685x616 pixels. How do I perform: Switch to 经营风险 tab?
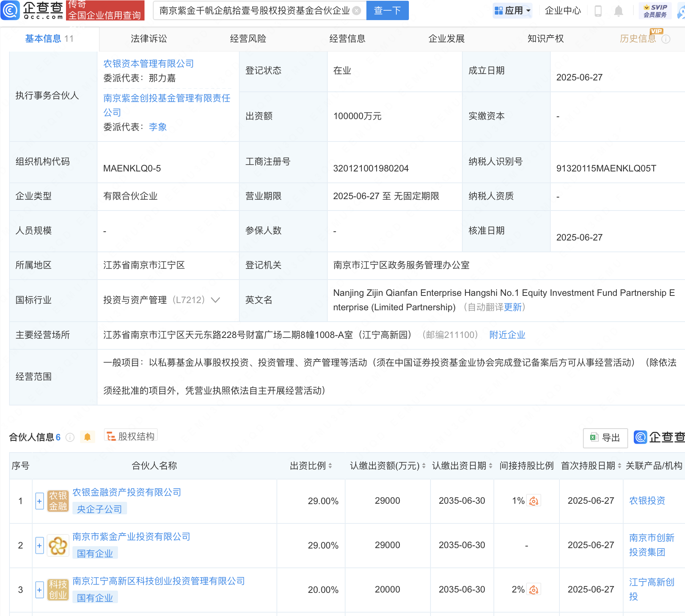[x=248, y=39]
